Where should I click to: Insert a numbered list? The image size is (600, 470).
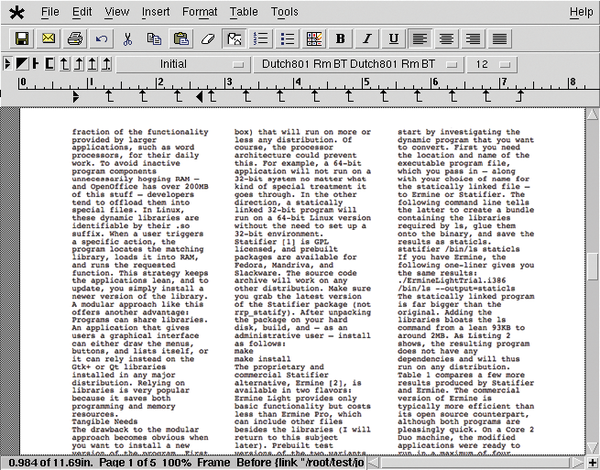click(x=260, y=39)
